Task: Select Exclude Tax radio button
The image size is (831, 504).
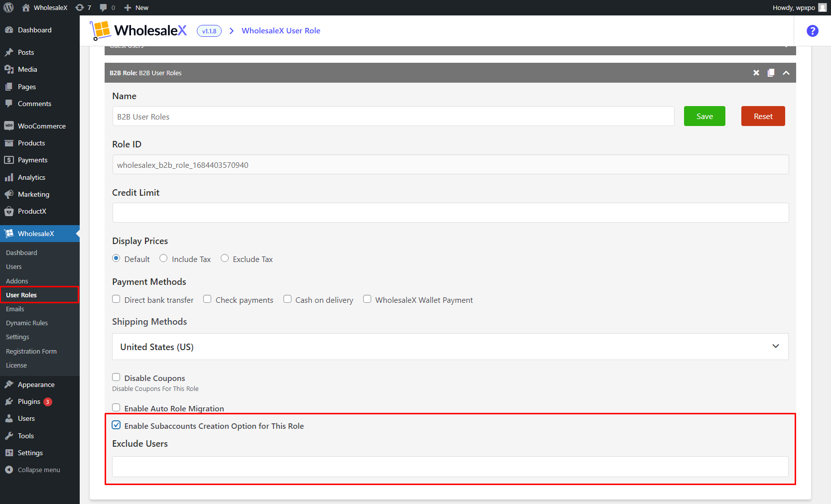Action: [225, 258]
